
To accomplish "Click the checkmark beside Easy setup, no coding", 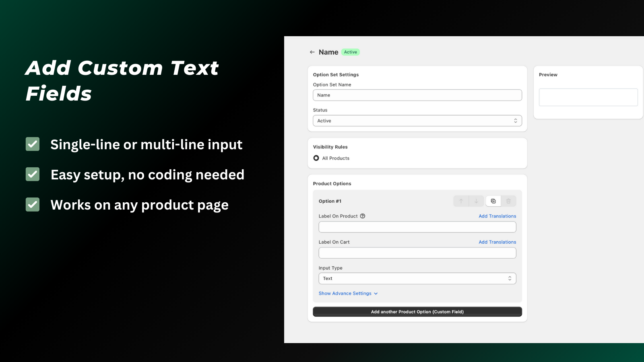I will (32, 174).
